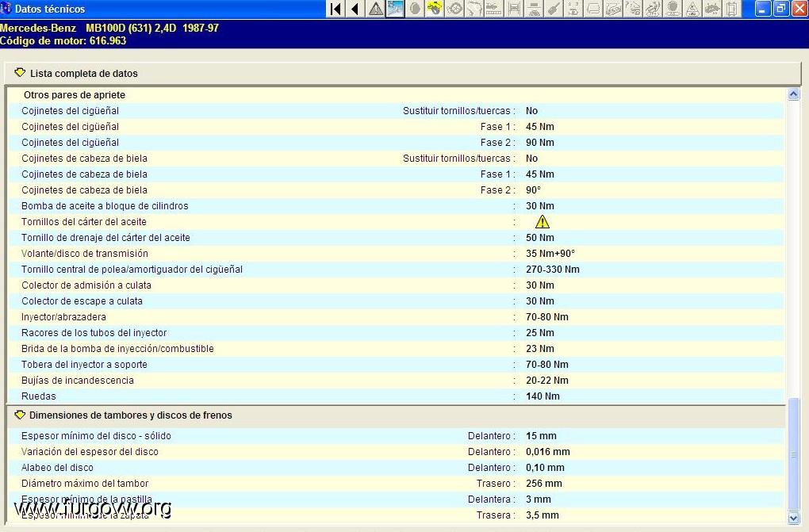The height and width of the screenshot is (532, 809).
Task: Select Tornillo de drenaje del cárter del aceite
Action: click(x=105, y=238)
